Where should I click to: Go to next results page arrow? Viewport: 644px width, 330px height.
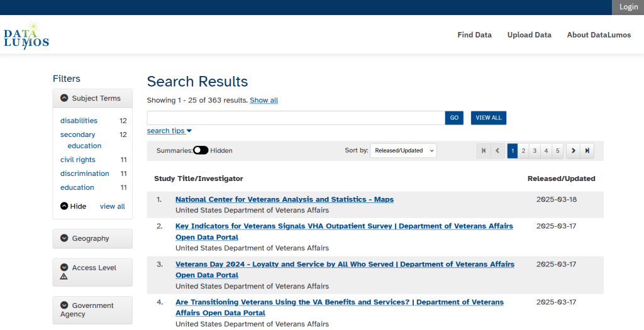573,151
